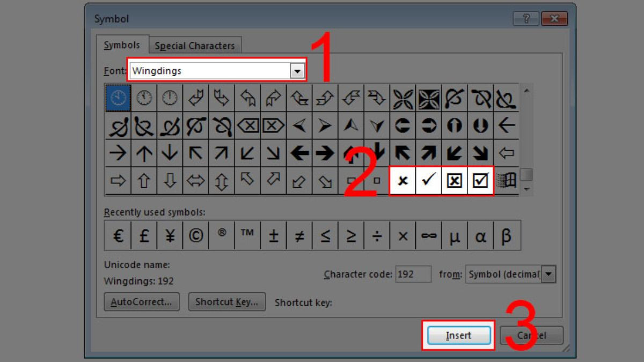Switch to the Special Characters tab

coord(195,46)
